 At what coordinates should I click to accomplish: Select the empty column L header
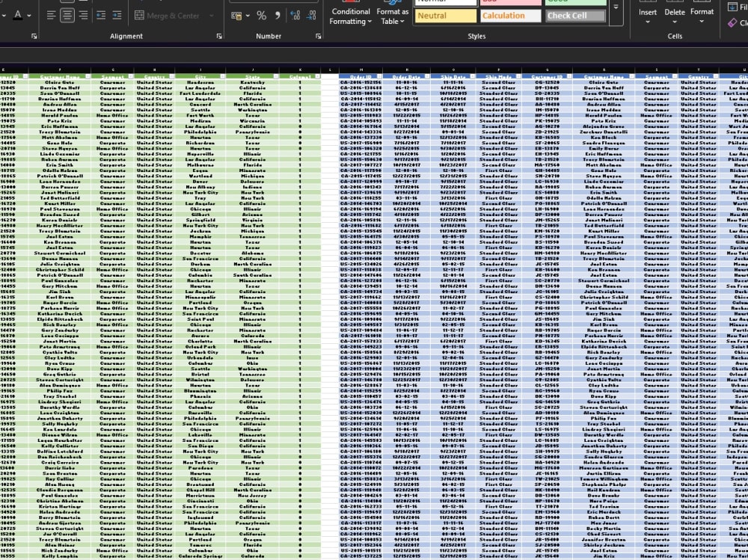coord(330,70)
